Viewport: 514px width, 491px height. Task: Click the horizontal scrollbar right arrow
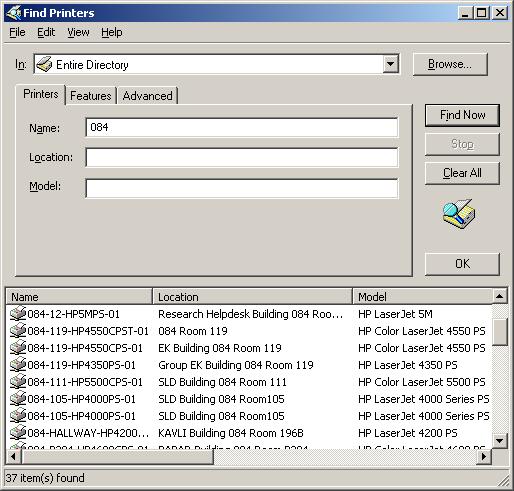(484, 456)
